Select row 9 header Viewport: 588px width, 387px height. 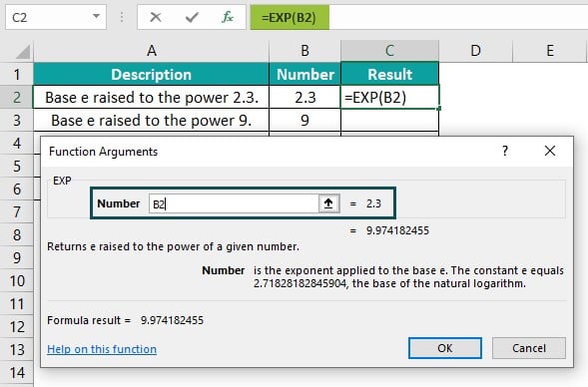pos(17,257)
